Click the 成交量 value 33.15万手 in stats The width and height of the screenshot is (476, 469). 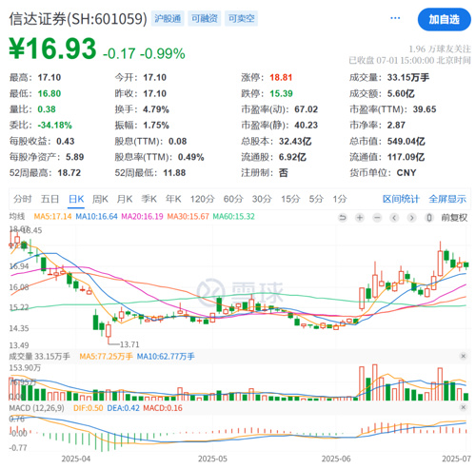(408, 78)
